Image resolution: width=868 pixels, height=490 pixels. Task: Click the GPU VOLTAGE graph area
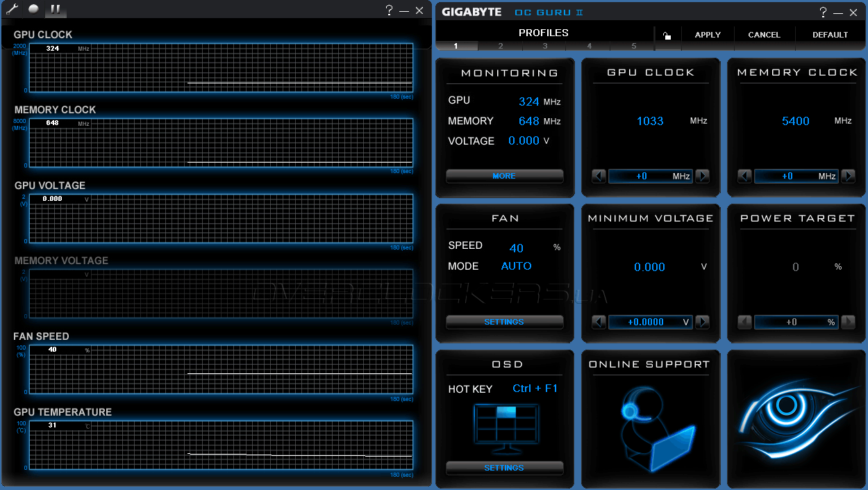point(221,218)
